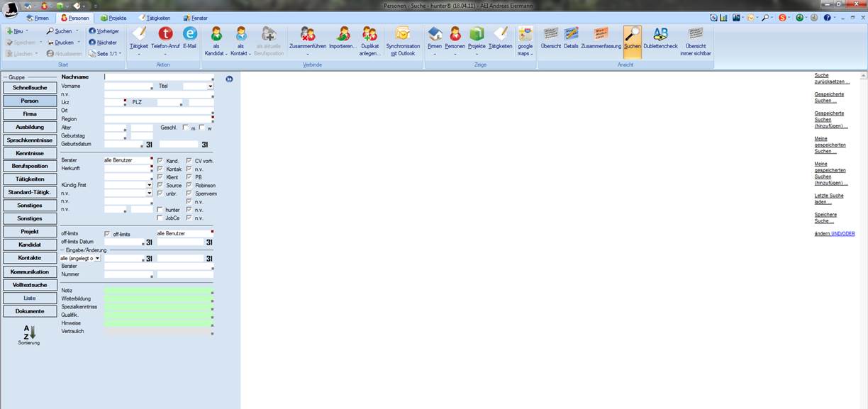Open the google maps tool
Screen dimensions: 868x409
[x=525, y=35]
